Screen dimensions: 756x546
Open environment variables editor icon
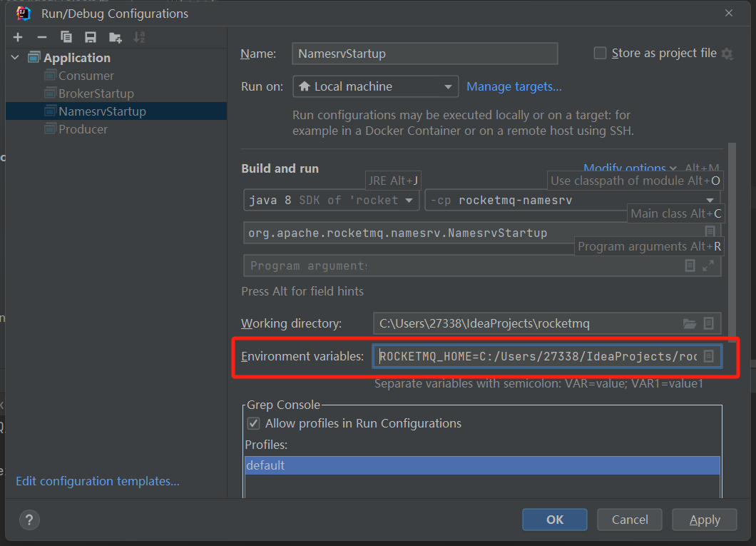pyautogui.click(x=708, y=356)
